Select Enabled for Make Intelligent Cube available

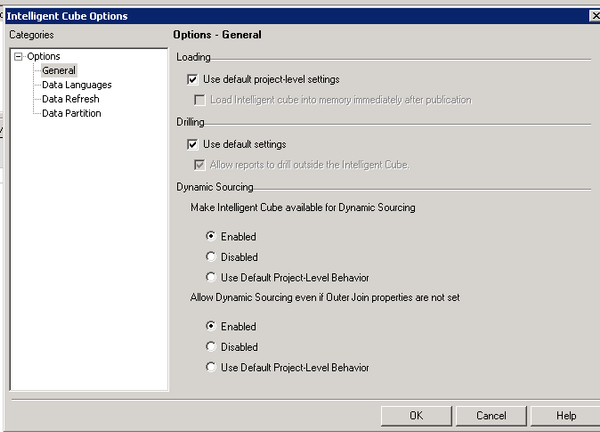(x=210, y=237)
